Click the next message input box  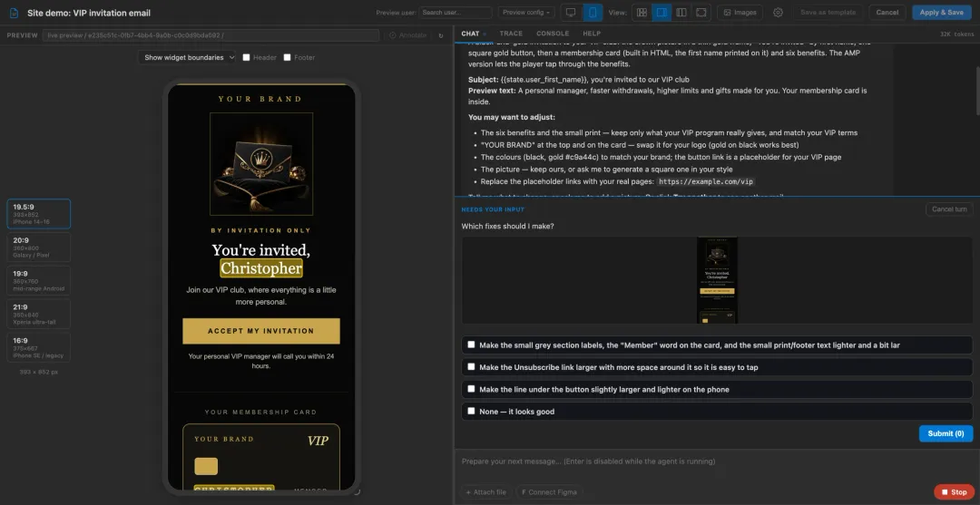point(717,461)
